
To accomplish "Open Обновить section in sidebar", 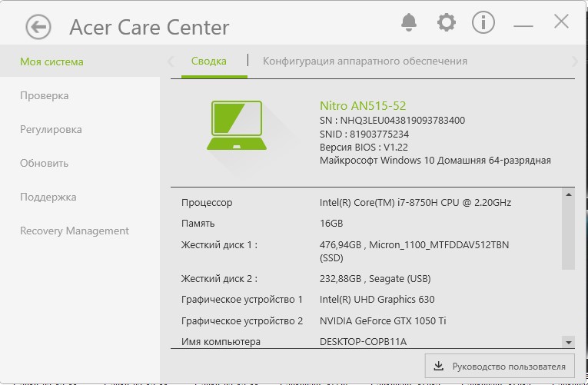I will point(45,163).
